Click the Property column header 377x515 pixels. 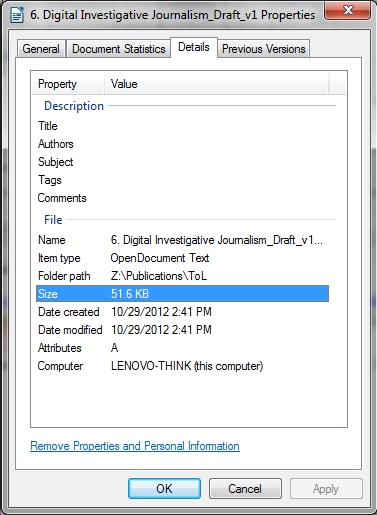[x=68, y=84]
